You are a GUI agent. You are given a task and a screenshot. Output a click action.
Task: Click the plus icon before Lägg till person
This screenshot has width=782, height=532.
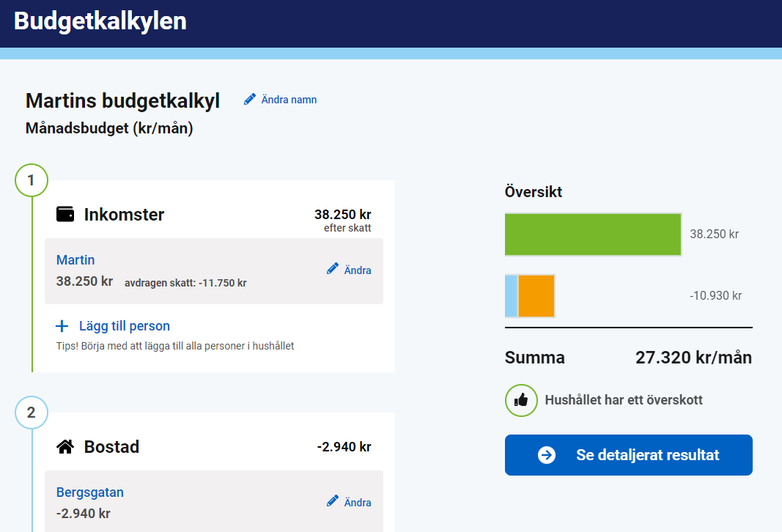pos(62,325)
